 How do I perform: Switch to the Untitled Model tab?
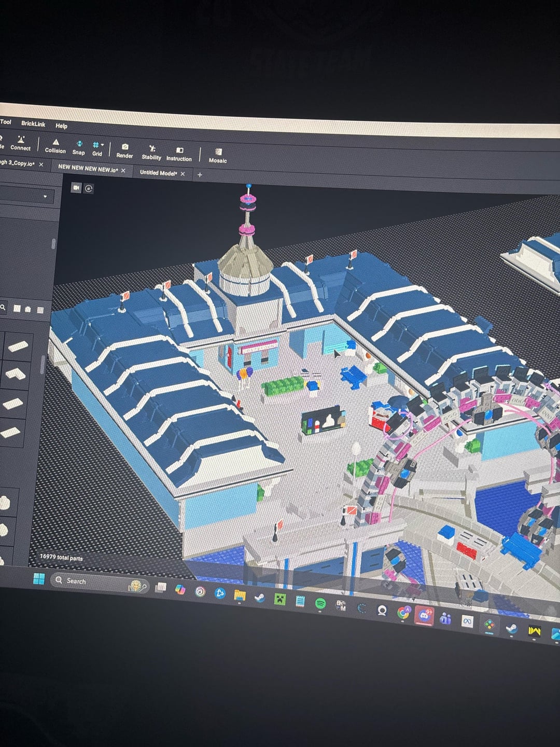pyautogui.click(x=158, y=173)
